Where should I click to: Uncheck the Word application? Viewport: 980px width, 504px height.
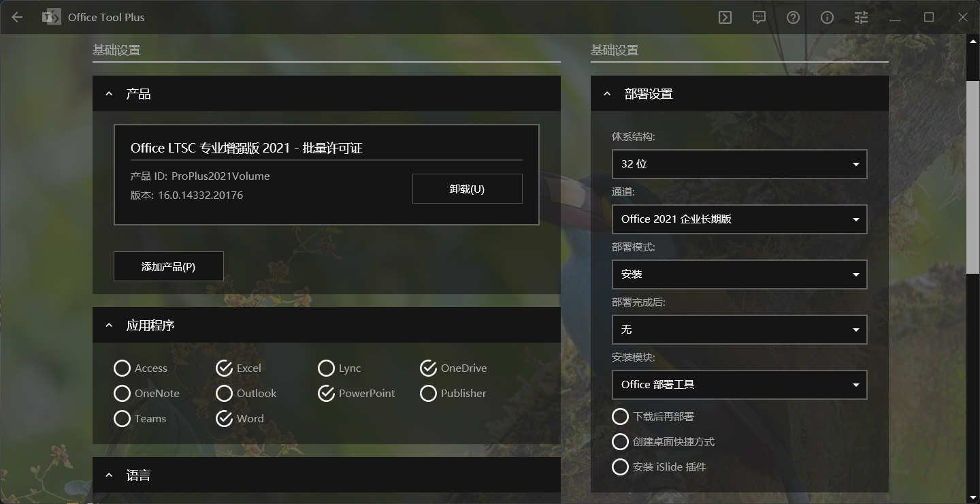(240, 419)
